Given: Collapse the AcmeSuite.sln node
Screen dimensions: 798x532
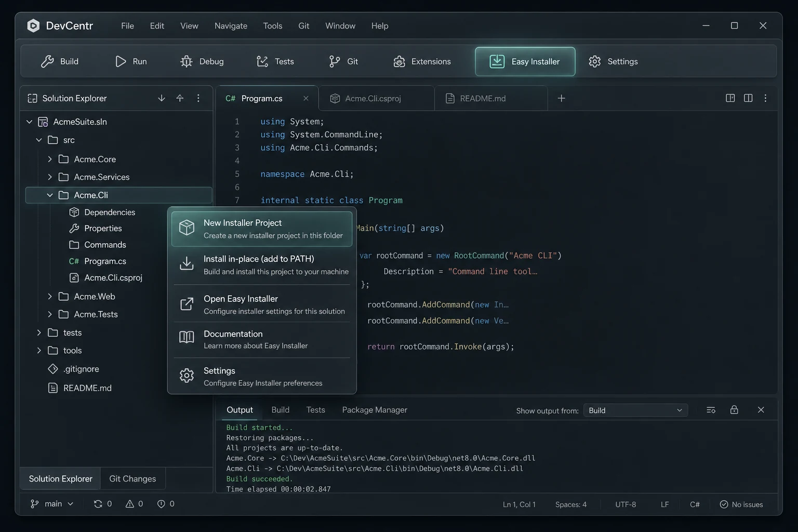Looking at the screenshot, I should coord(30,122).
